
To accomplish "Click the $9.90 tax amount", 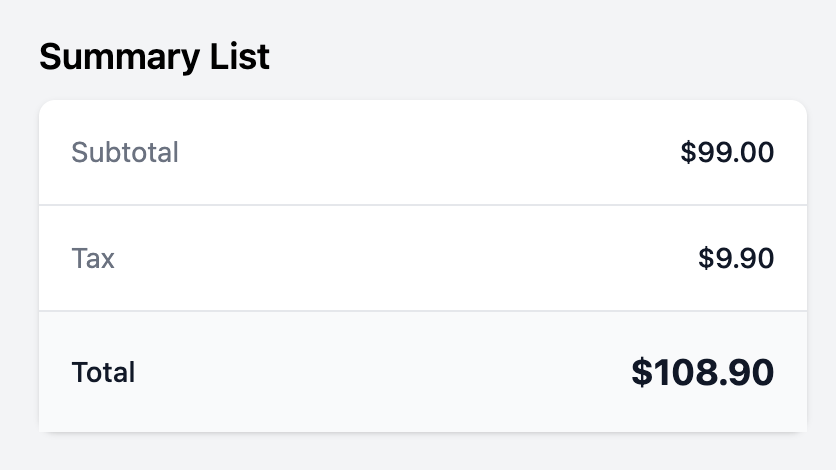I will 736,258.
